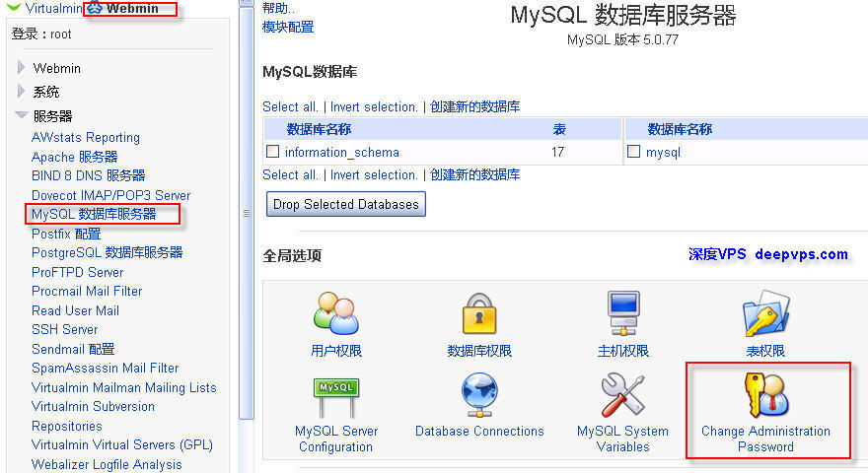Open AWstats Reporting in the sidebar
868x473 pixels.
86,137
